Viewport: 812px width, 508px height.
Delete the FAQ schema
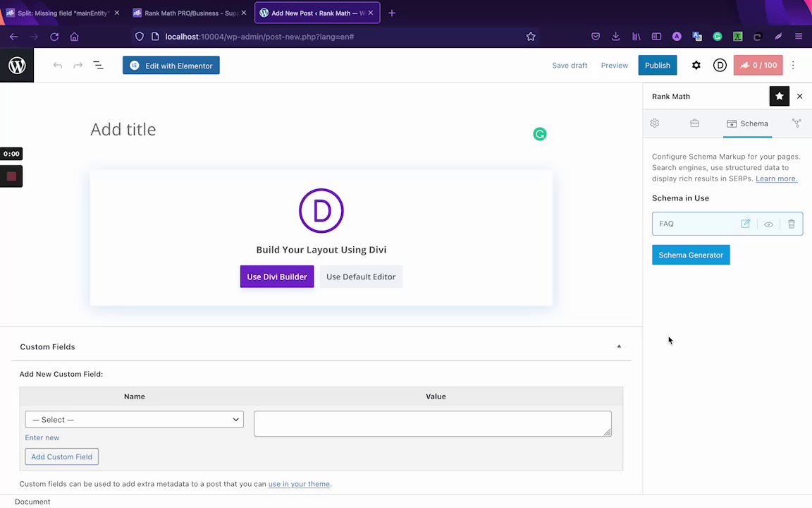[x=792, y=224]
